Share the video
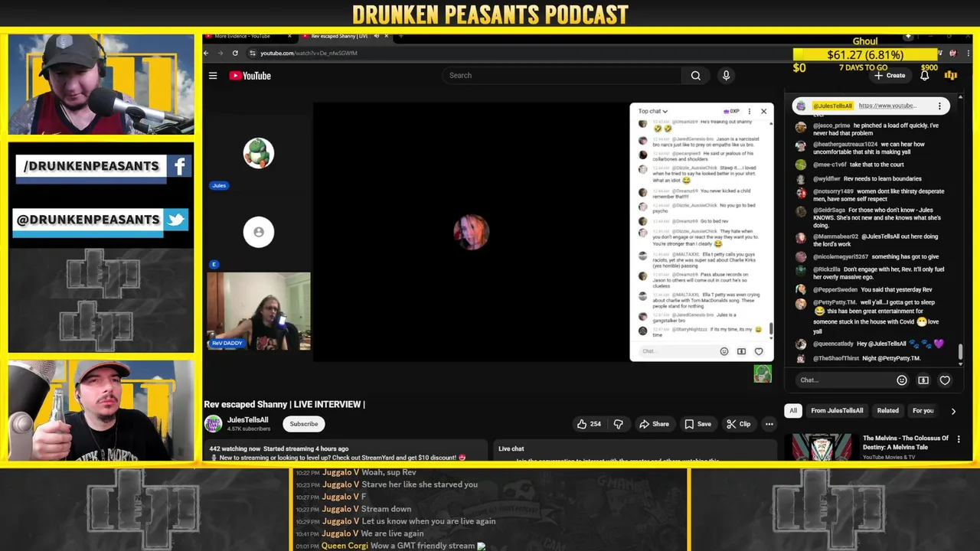The height and width of the screenshot is (551, 980). [654, 424]
